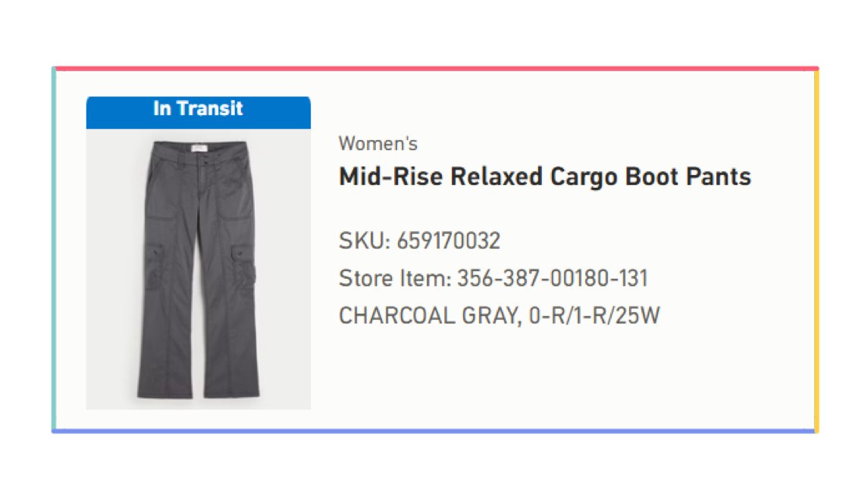868x500 pixels.
Task: Click the left cargo pocket on pants
Action: coord(154,267)
